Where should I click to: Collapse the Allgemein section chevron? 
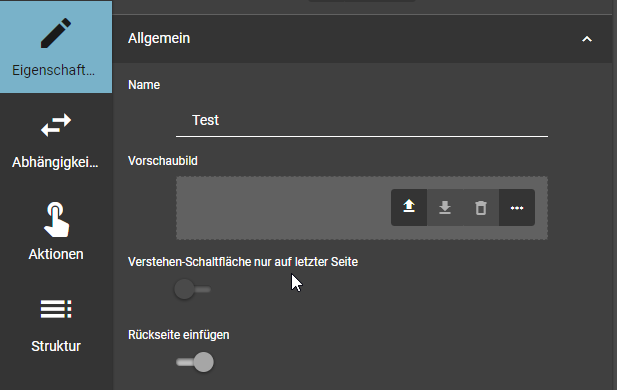(x=587, y=39)
